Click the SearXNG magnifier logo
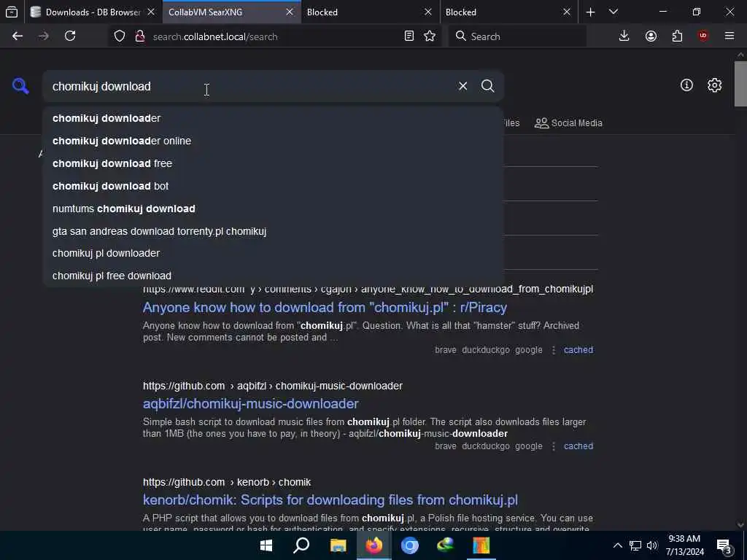 coord(20,86)
